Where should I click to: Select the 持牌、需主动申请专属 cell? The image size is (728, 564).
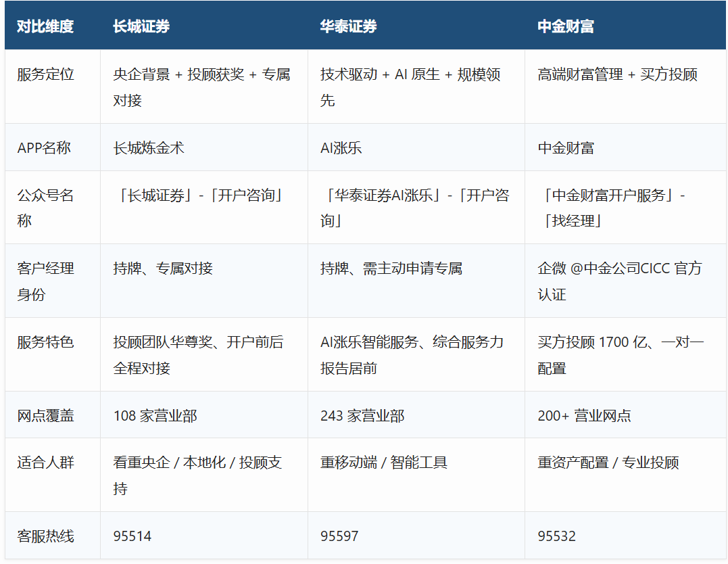click(416, 281)
